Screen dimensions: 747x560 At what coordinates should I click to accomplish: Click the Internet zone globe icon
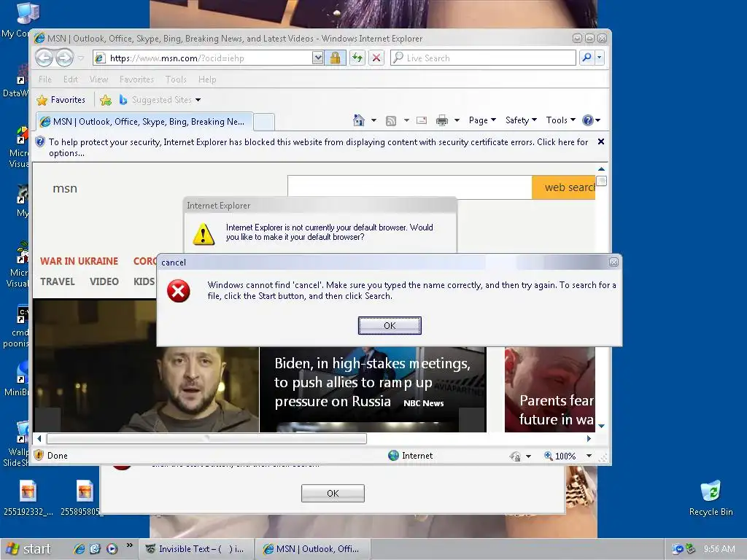coord(393,455)
